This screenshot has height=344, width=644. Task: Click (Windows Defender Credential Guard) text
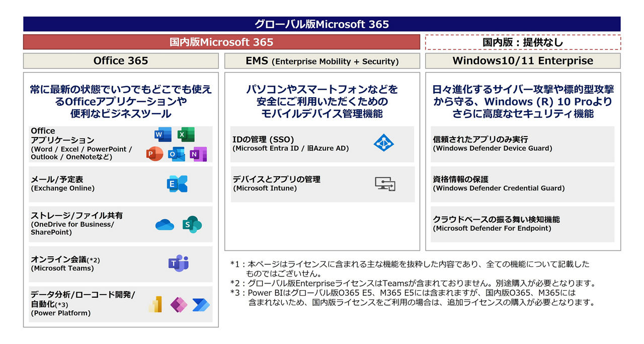click(x=499, y=188)
